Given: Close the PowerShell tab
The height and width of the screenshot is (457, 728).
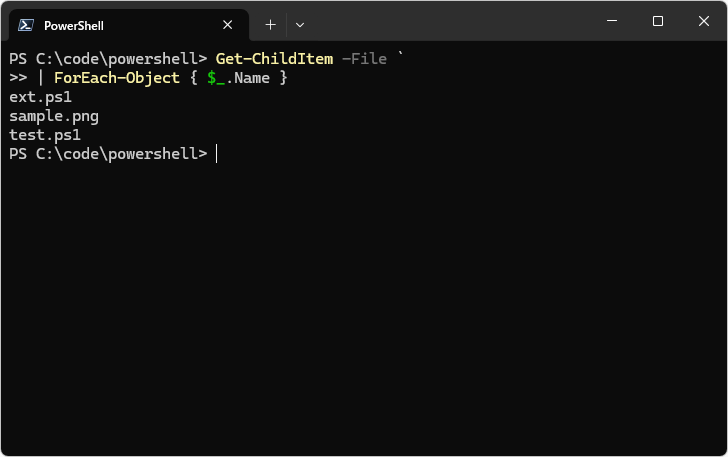Looking at the screenshot, I should (x=228, y=25).
